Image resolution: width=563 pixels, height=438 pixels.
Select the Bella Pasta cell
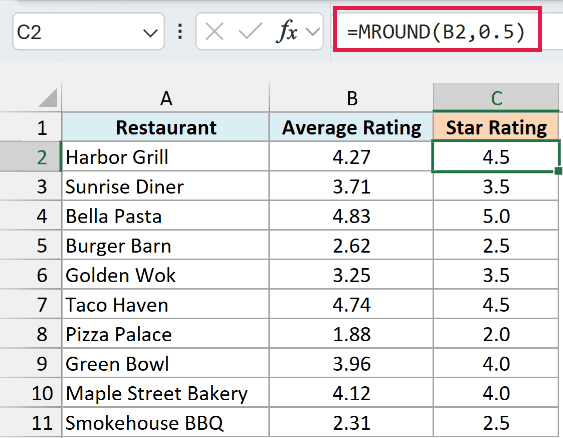166,216
